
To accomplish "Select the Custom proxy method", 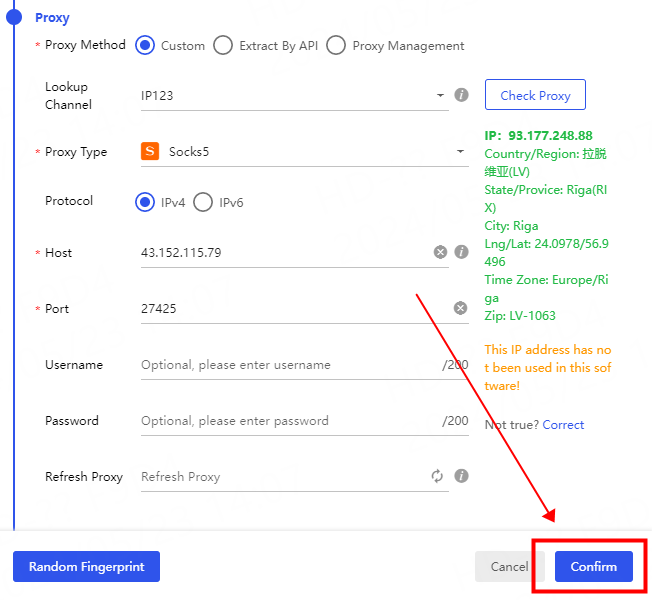I will [145, 45].
